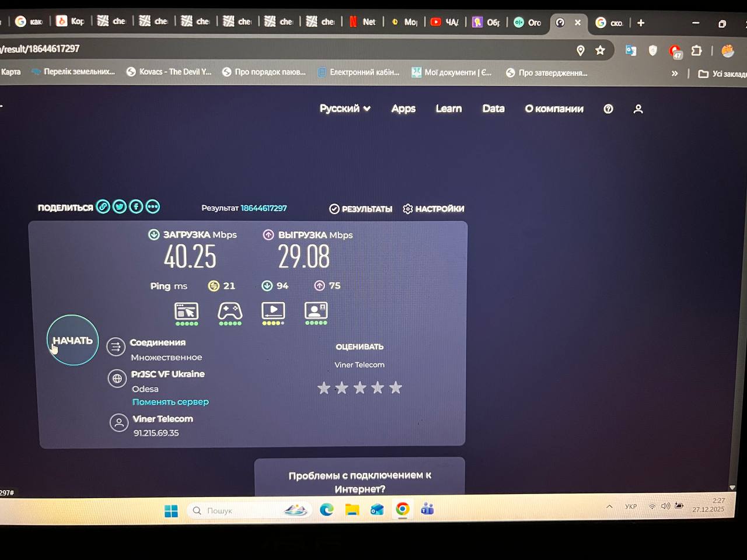747x560 pixels.
Task: Copy the share link icon next to ПОДЕЛИТЬСЯ
Action: click(x=103, y=206)
